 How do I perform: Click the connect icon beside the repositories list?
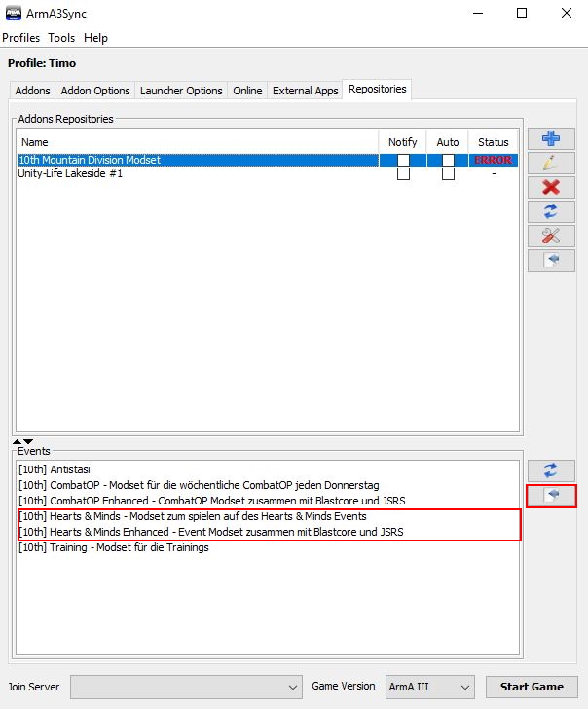pyautogui.click(x=551, y=260)
